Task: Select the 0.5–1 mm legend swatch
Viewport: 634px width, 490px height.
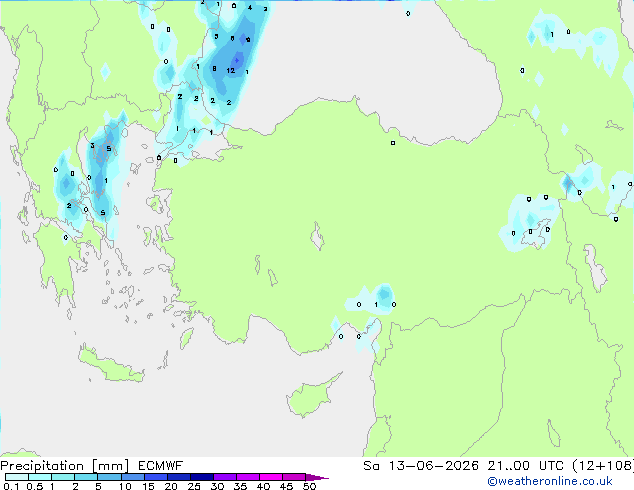Action: tap(40, 477)
